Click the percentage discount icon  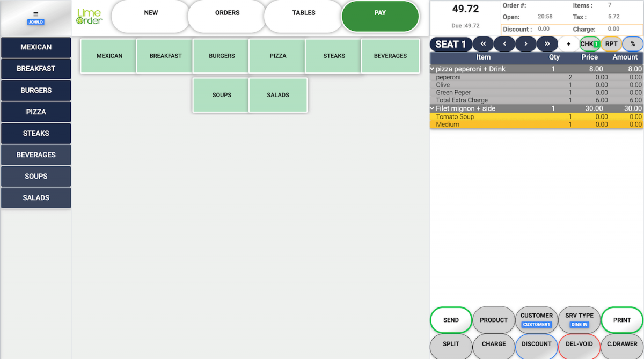633,43
